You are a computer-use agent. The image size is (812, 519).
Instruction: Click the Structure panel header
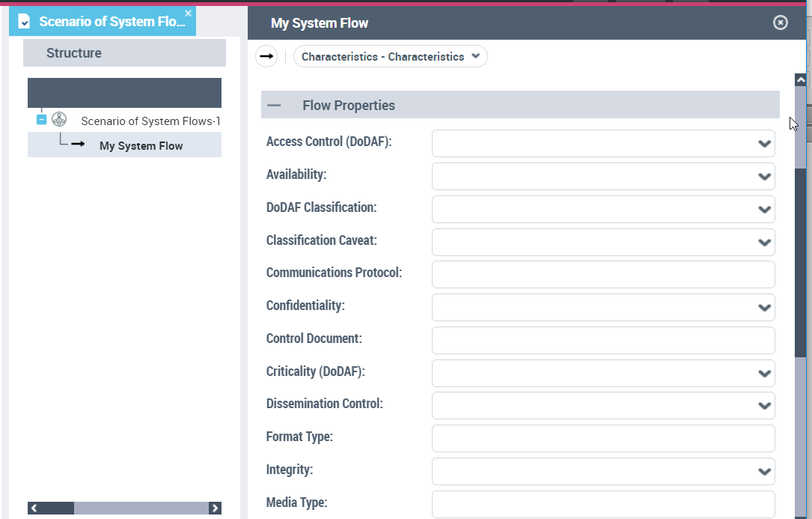tap(124, 53)
